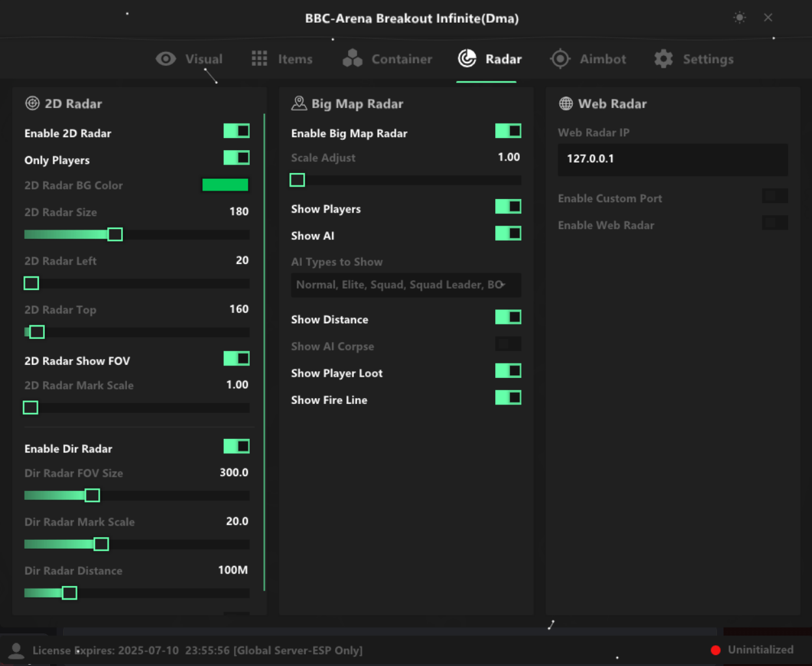Turn off the Show Distance toggle
The image size is (812, 666).
pyautogui.click(x=508, y=317)
